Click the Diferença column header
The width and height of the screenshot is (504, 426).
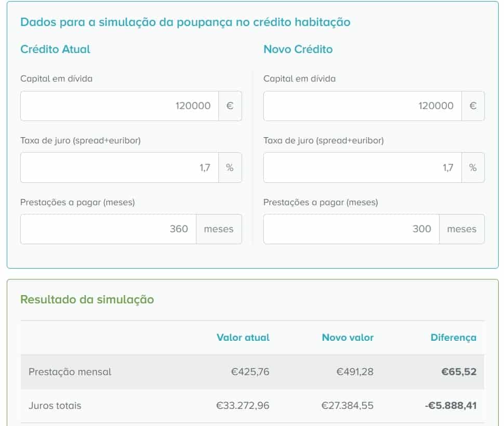click(454, 337)
